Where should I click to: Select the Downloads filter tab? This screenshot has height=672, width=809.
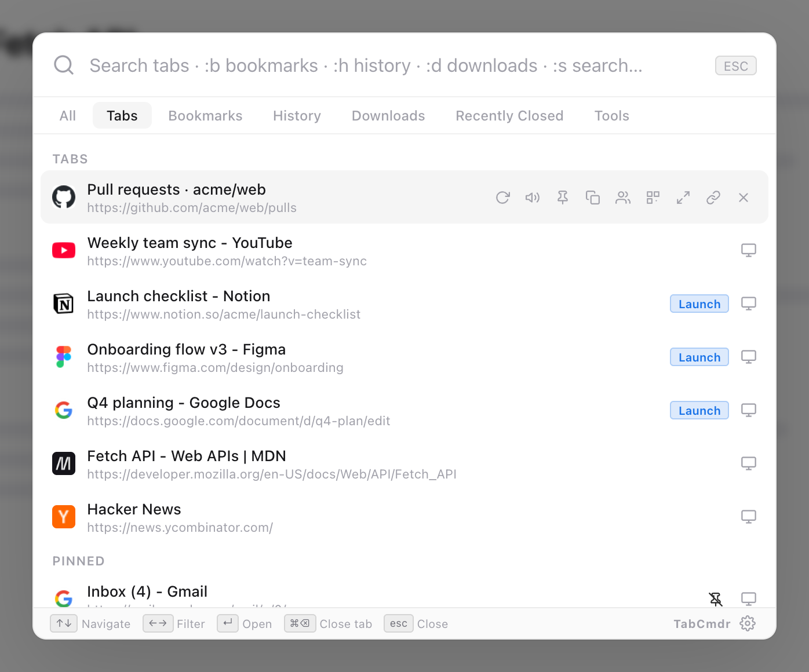388,116
